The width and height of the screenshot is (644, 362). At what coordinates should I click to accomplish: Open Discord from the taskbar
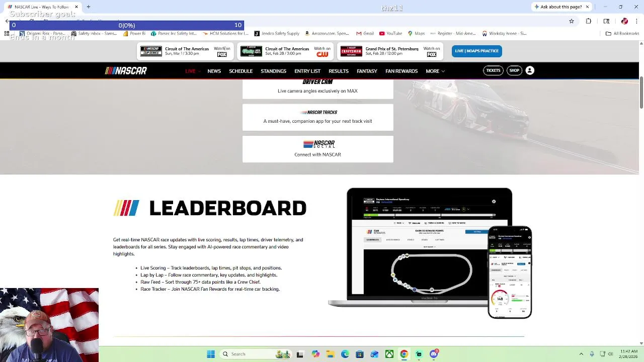coord(434,354)
